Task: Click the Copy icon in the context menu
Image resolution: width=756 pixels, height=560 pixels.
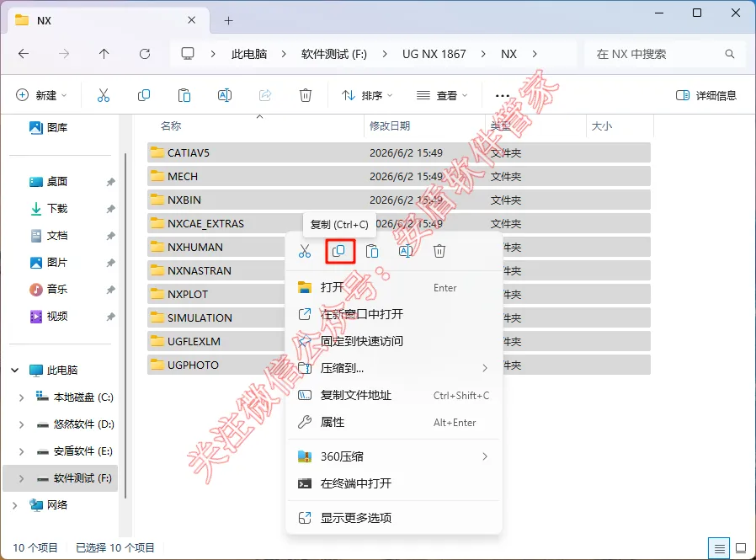Action: pyautogui.click(x=339, y=251)
